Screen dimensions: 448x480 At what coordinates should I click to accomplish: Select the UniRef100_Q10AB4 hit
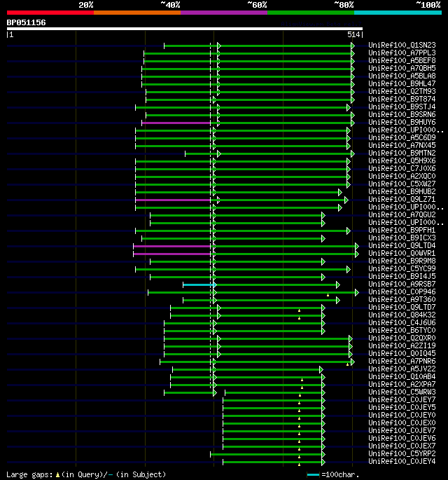pos(402,376)
